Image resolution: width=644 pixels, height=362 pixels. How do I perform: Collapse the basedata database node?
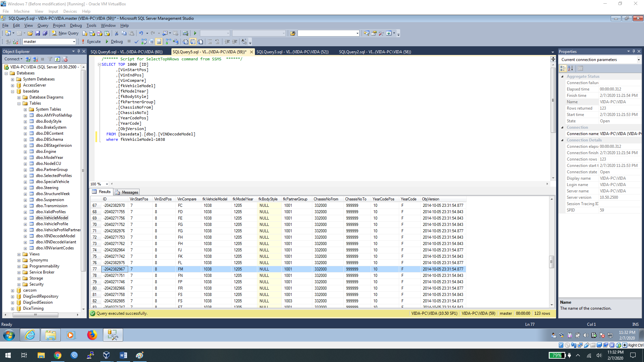[12, 92]
